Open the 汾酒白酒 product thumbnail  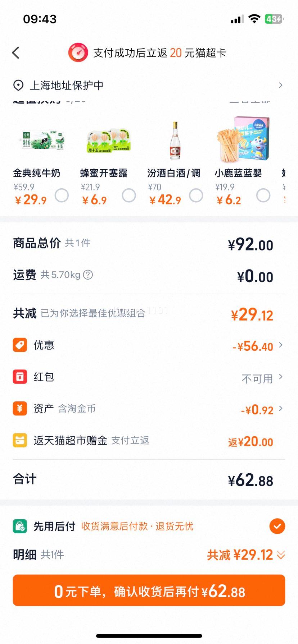175,141
